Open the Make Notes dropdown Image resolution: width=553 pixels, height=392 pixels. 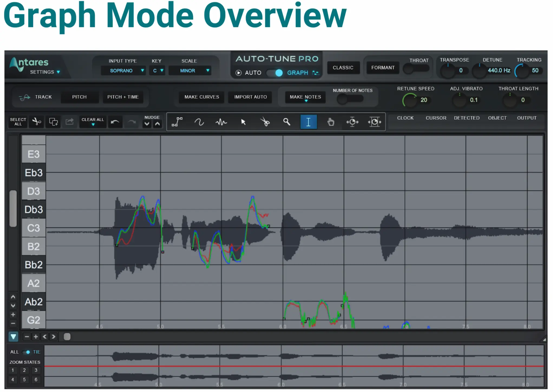tap(305, 97)
